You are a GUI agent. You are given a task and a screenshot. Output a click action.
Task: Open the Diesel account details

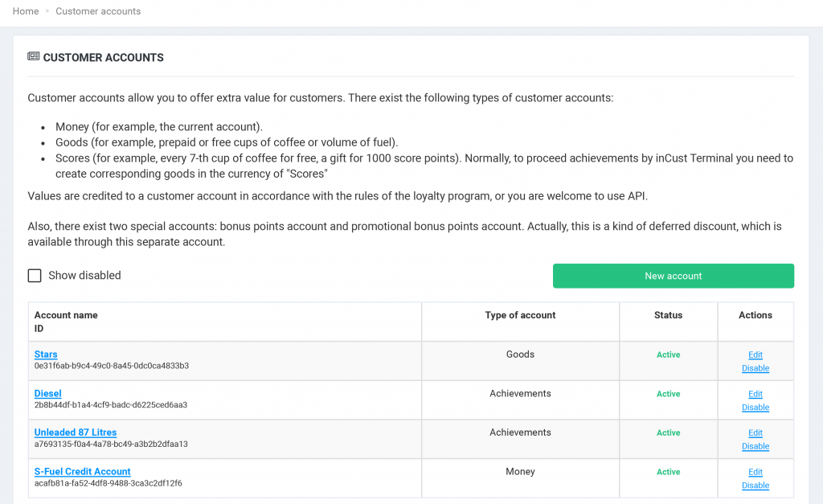coord(47,393)
